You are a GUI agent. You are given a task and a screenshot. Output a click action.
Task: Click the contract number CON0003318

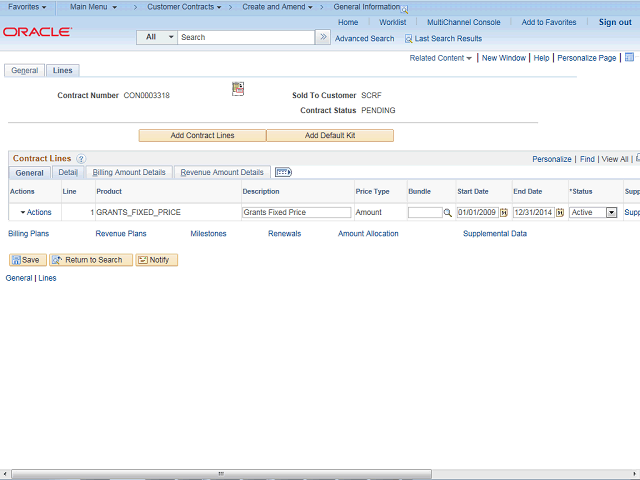[147, 96]
